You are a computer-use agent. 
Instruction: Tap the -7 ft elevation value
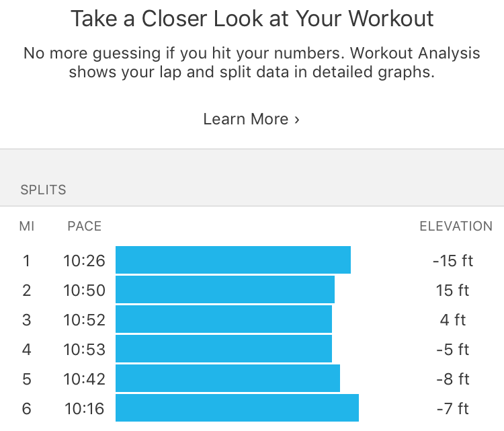coord(452,409)
